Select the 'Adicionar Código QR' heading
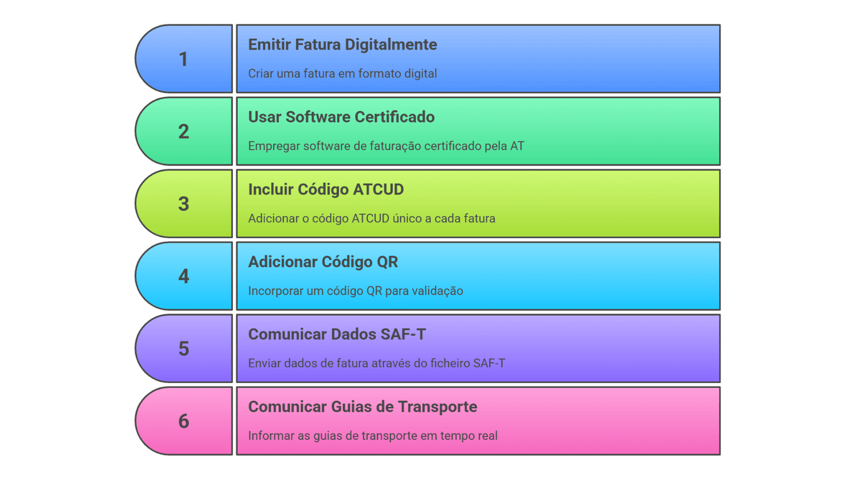This screenshot has height=486, width=868. 323,262
